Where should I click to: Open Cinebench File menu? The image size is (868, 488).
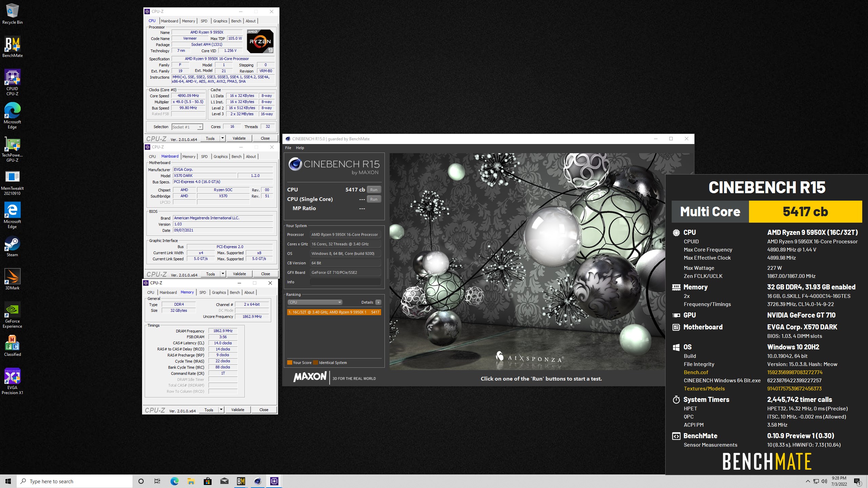[288, 148]
